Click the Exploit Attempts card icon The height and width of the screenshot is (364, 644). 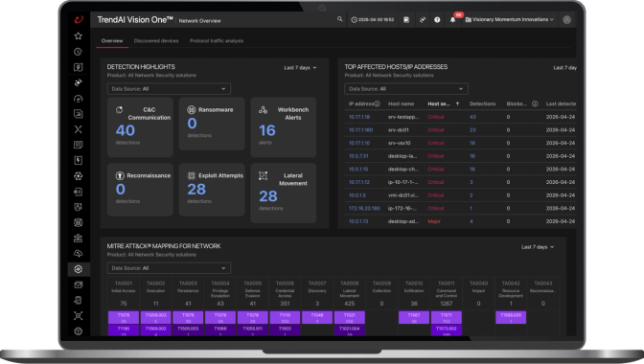tap(191, 175)
